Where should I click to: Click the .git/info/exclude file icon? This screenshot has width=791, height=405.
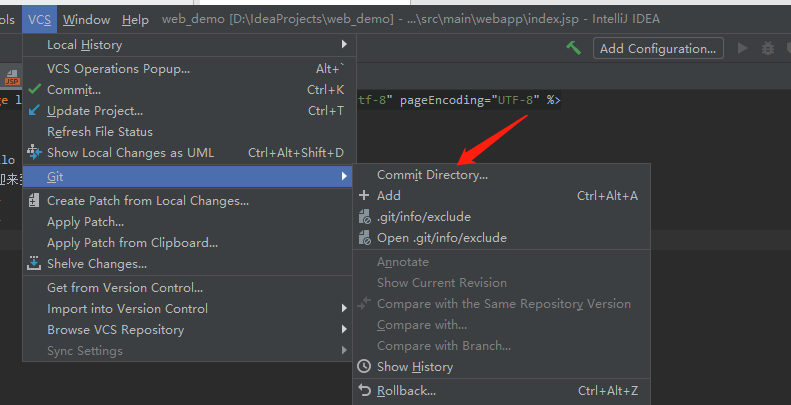pos(364,217)
